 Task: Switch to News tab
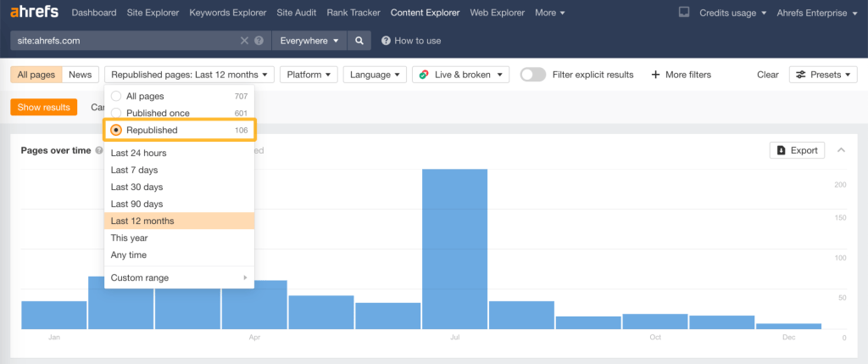(81, 74)
